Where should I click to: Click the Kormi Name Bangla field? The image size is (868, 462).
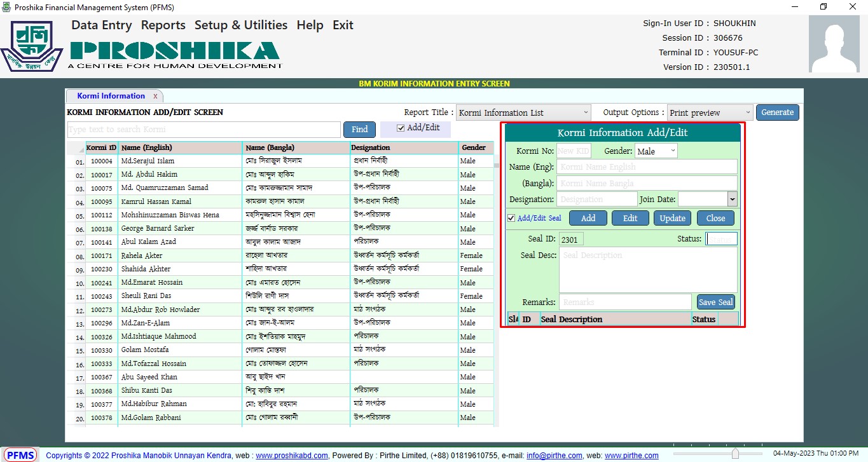tap(647, 183)
